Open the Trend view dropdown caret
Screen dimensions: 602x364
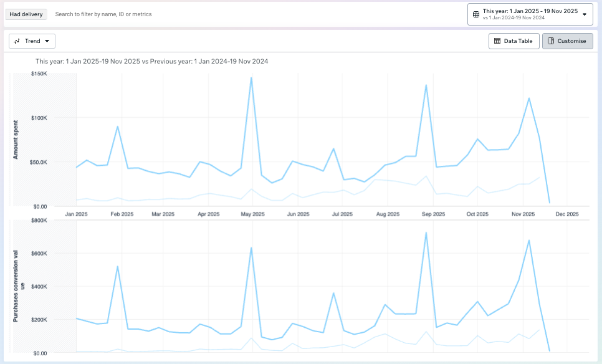[47, 41]
